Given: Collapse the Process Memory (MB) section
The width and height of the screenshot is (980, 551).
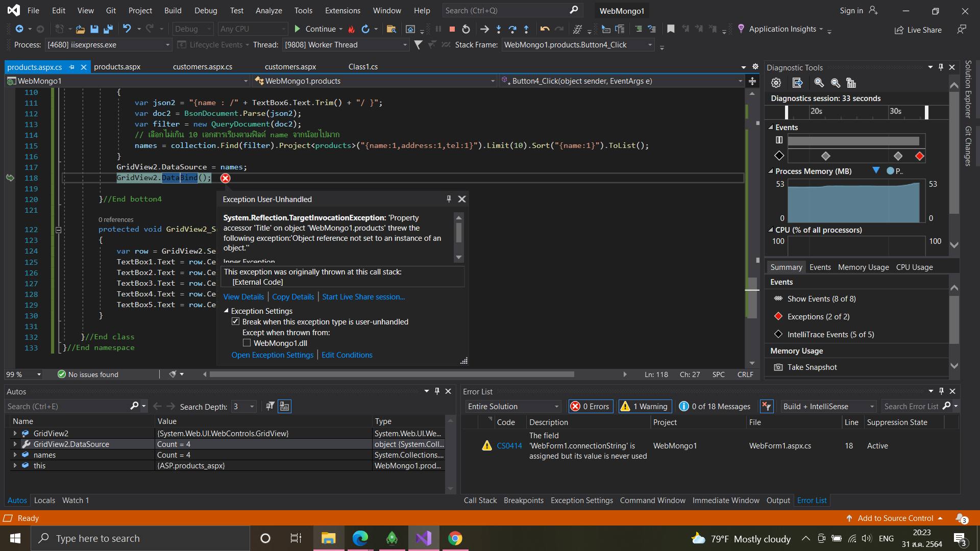Looking at the screenshot, I should coord(771,171).
